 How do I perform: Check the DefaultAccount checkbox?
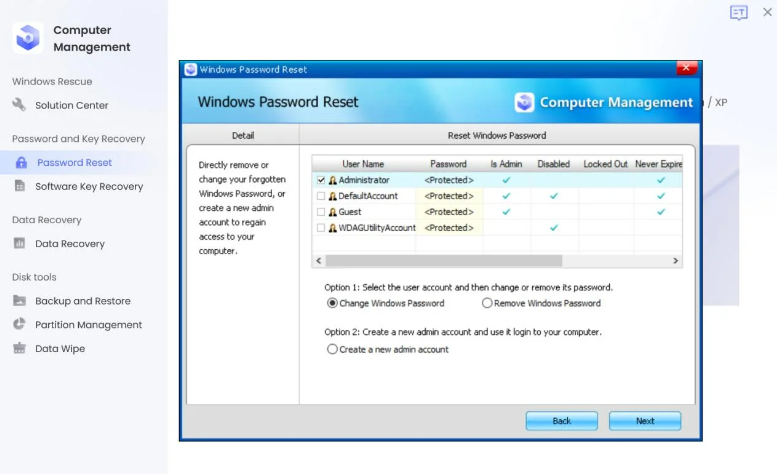click(321, 196)
